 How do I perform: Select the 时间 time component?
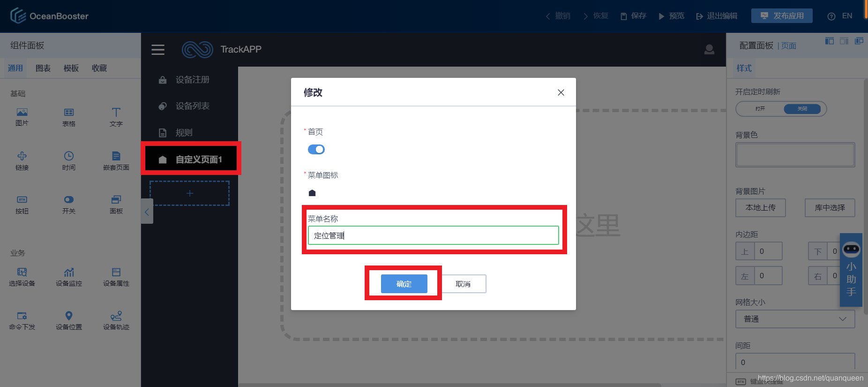pyautogui.click(x=69, y=160)
